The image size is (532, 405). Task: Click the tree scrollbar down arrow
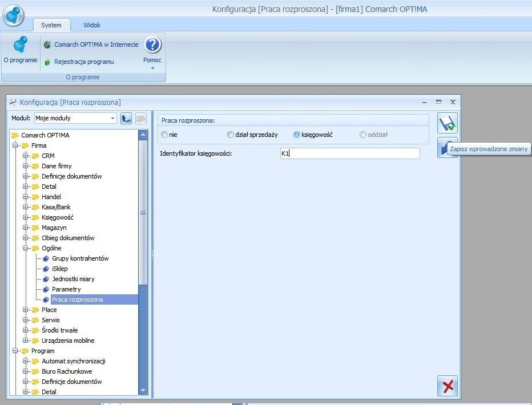tap(143, 390)
